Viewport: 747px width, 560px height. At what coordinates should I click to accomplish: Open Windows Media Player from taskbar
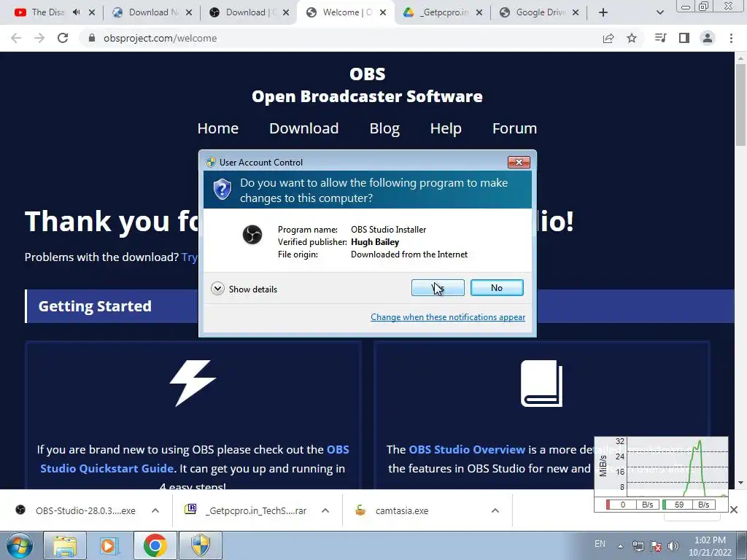pos(109,545)
